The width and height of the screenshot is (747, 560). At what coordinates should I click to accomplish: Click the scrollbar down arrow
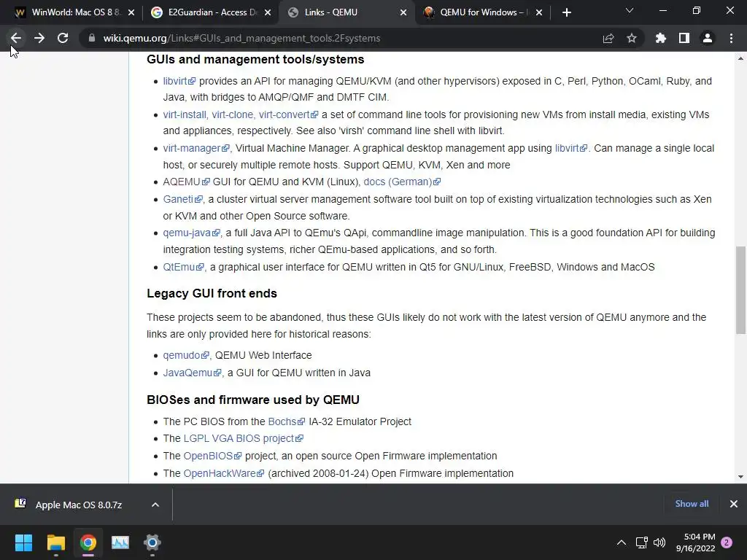[x=740, y=477]
